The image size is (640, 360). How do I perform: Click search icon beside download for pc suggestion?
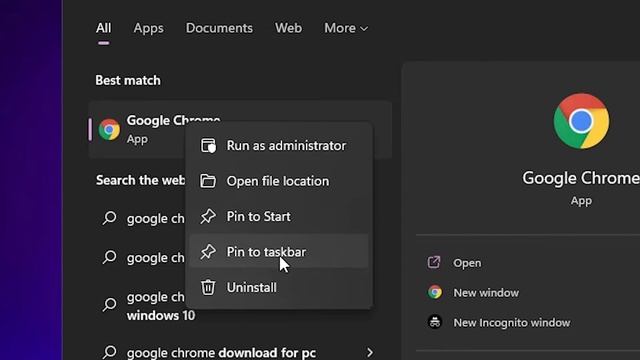pyautogui.click(x=109, y=352)
